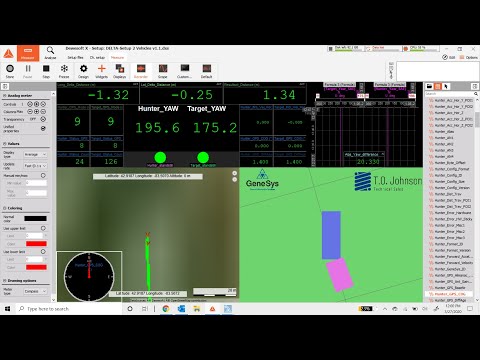The image size is (480, 360).
Task: Click the Hunter standstill green indicator
Action: tap(160, 157)
